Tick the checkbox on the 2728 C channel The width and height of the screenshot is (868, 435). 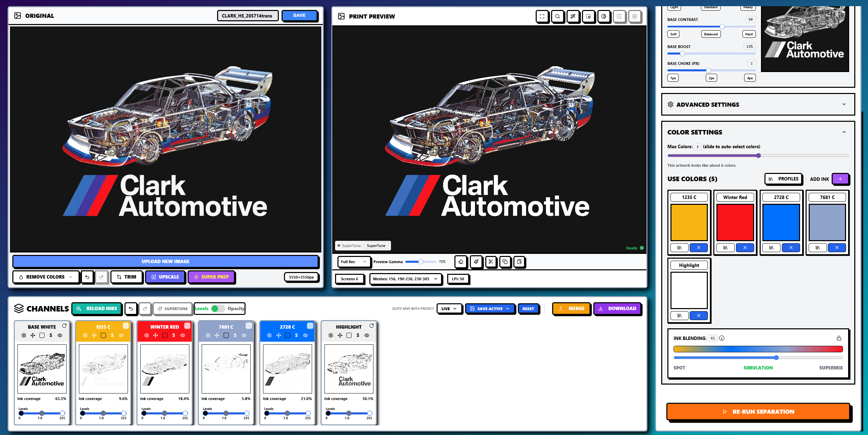coord(287,335)
